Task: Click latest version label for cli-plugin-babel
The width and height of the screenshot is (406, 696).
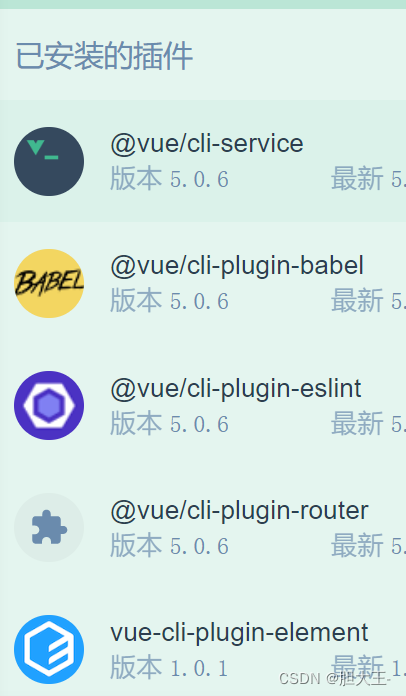Action: (x=368, y=301)
